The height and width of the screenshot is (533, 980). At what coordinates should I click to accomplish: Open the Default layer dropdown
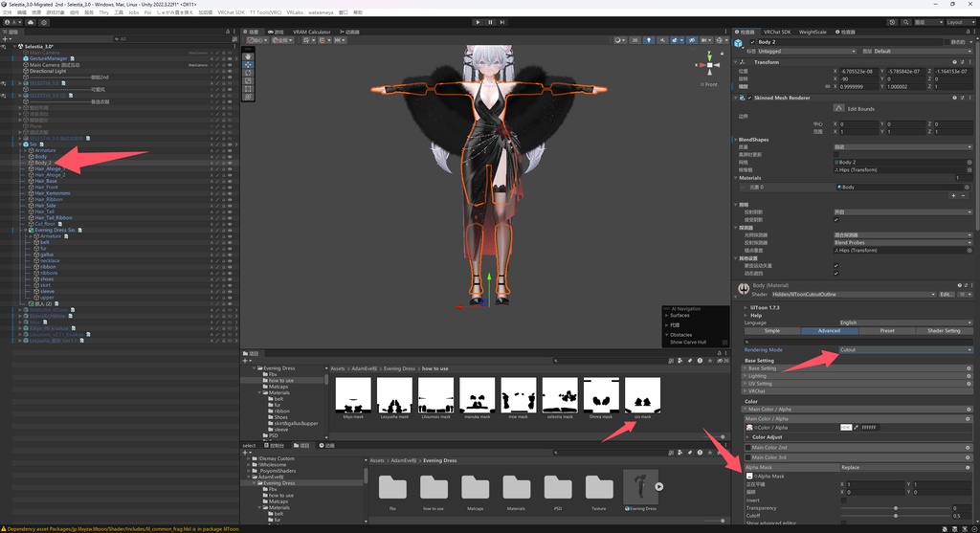coord(923,52)
